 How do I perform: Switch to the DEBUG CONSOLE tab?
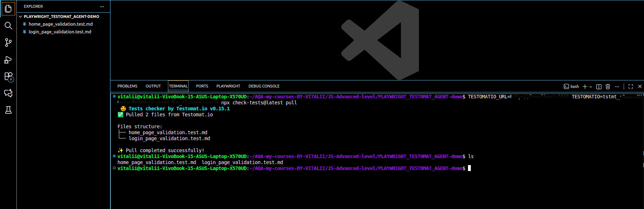tap(264, 86)
